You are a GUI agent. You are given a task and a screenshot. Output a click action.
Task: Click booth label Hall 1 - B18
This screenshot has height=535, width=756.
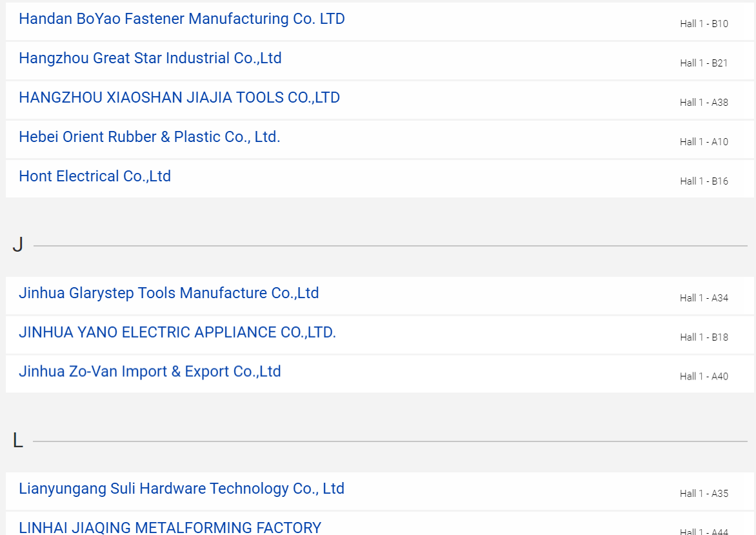[704, 338]
